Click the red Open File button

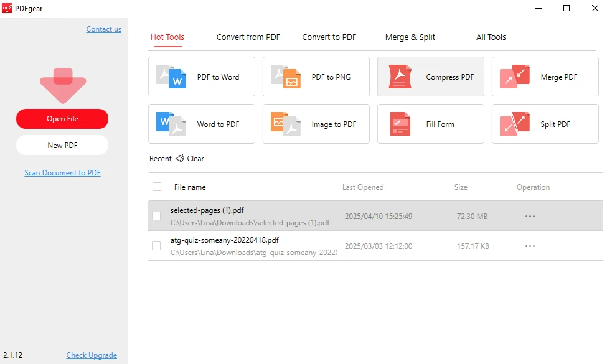coord(62,119)
